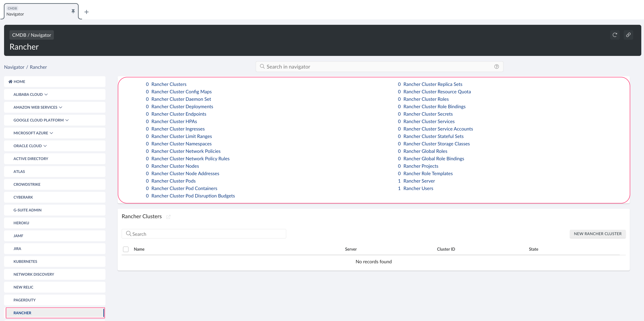Viewport: 644px width, 321px height.
Task: Click the refresh icon in top right
Action: 615,34
